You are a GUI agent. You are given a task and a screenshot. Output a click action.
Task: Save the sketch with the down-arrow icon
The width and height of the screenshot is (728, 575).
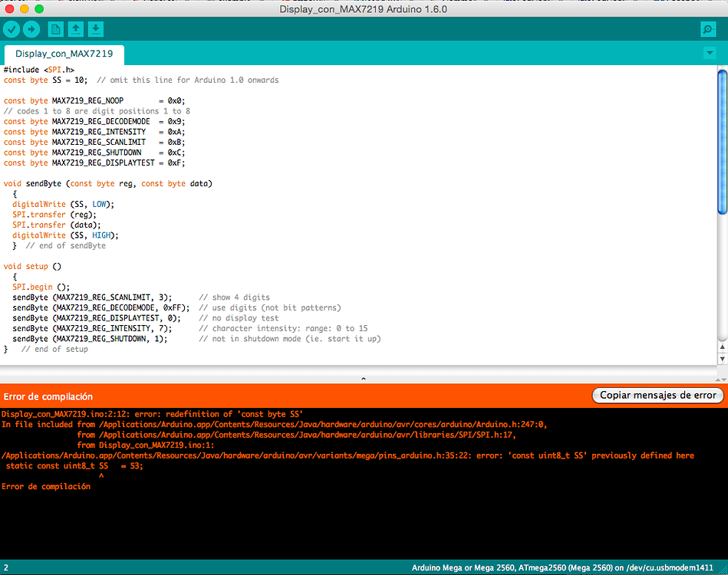click(x=94, y=28)
